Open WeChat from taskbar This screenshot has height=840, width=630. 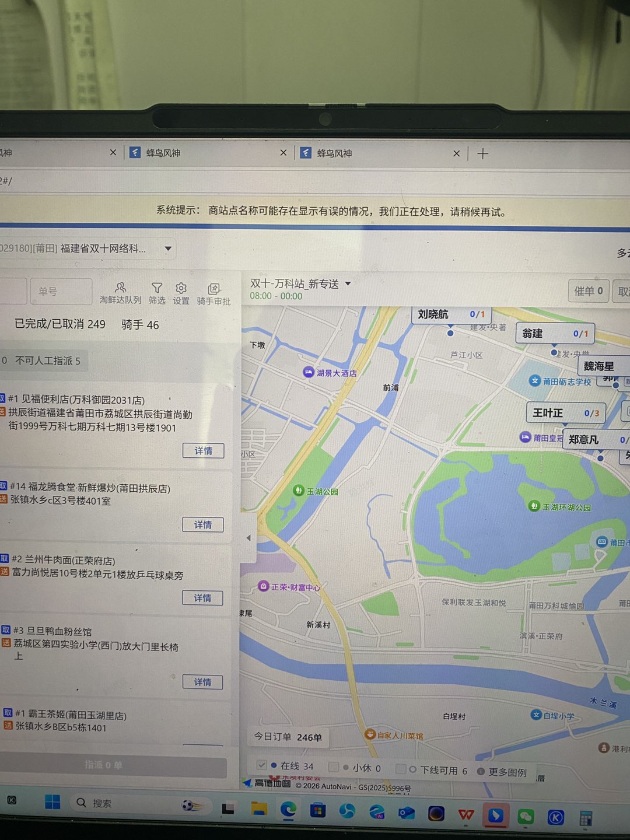click(526, 817)
